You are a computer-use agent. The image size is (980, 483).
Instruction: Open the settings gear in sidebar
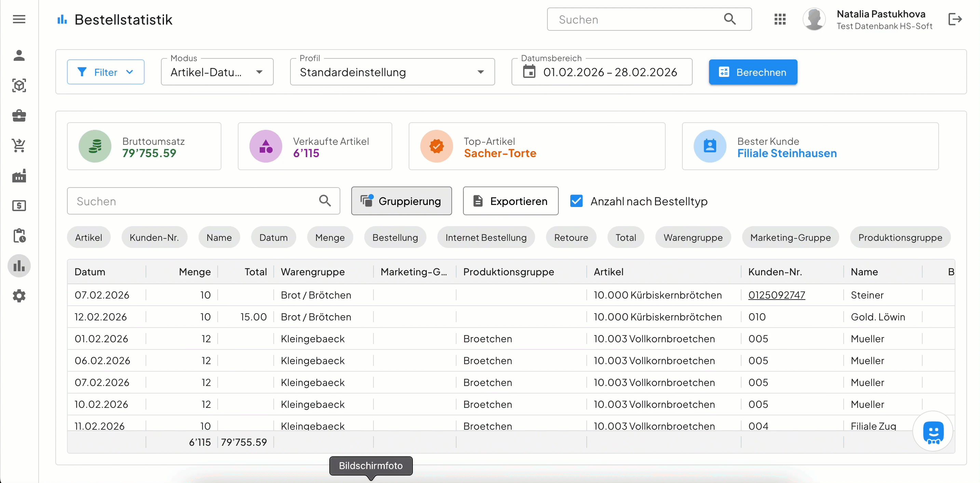(19, 295)
